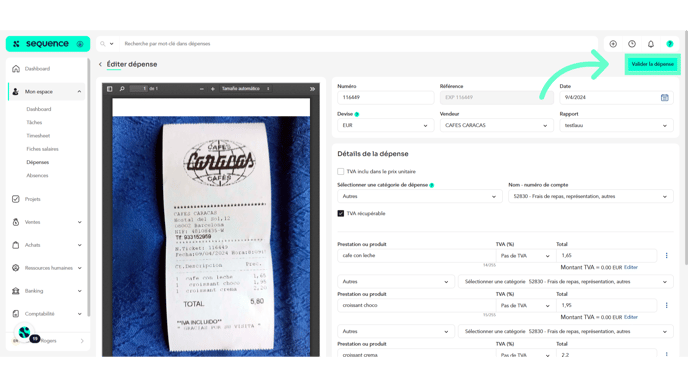Click the Numéro input field
688x387 pixels.
coord(385,97)
